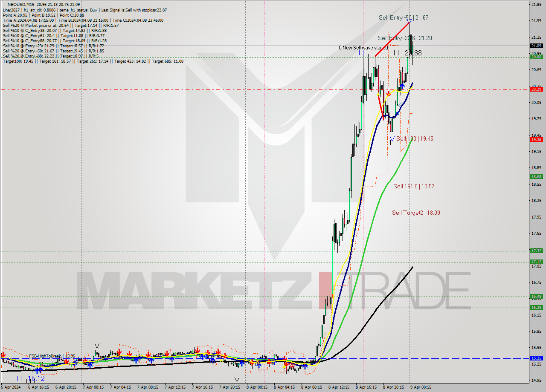Viewport: 546px width, 392px height.
Task: Click the 'I I I 15.12' wave label
Action: (x=31, y=378)
